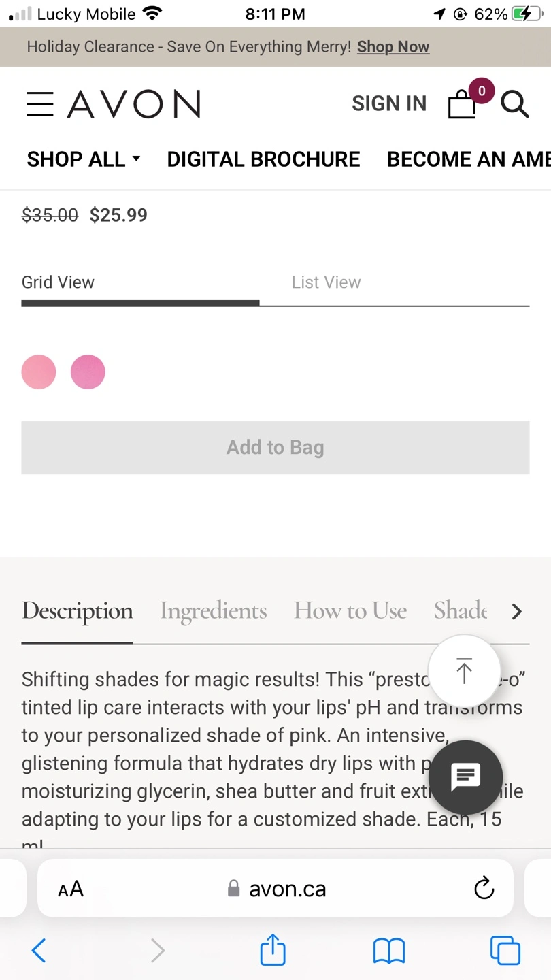This screenshot has height=980, width=551.
Task: Click the Shop Now link
Action: pos(393,47)
